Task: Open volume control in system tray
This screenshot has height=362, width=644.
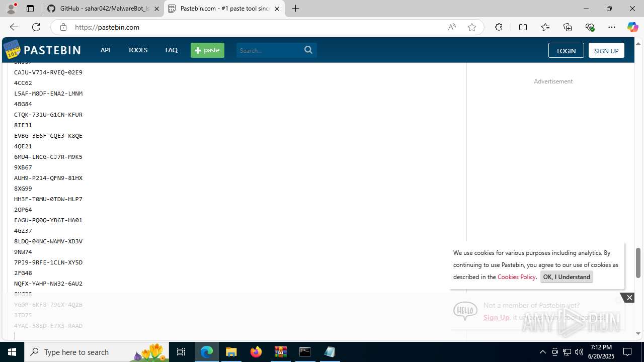Action: [x=579, y=352]
